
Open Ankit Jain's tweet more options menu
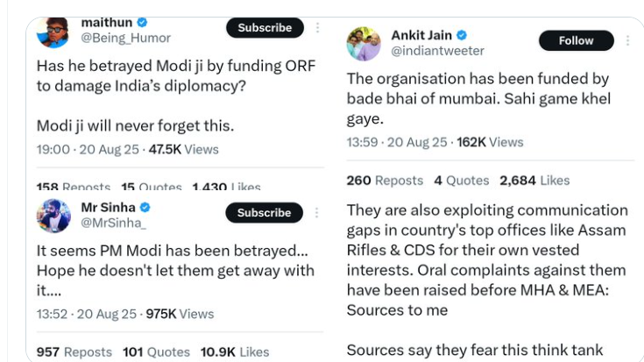pyautogui.click(x=627, y=40)
